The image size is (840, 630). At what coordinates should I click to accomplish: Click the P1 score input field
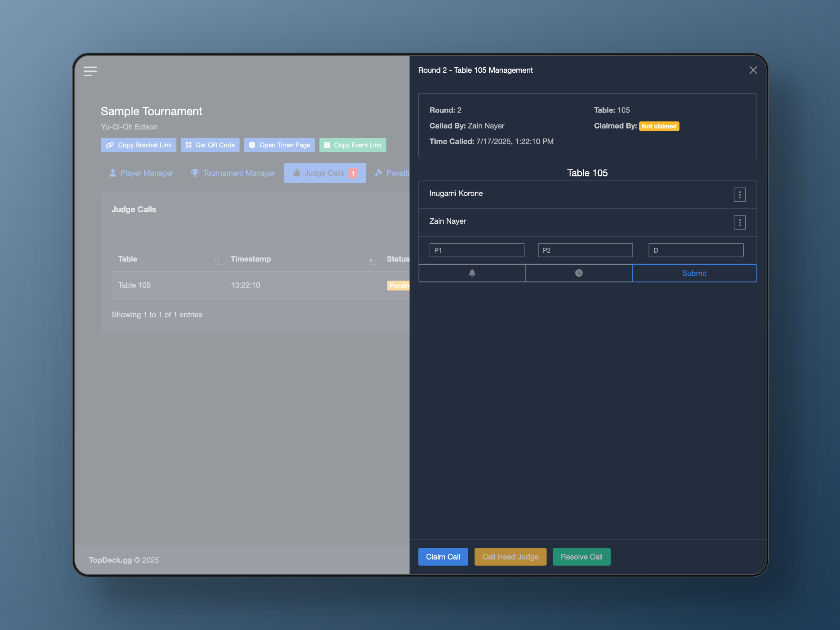476,250
